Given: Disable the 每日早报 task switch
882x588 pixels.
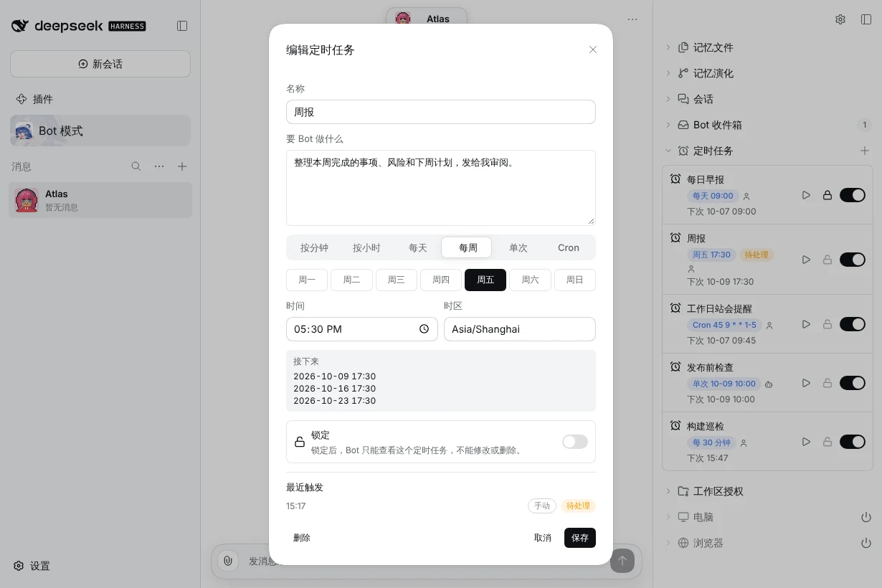Looking at the screenshot, I should pos(853,195).
